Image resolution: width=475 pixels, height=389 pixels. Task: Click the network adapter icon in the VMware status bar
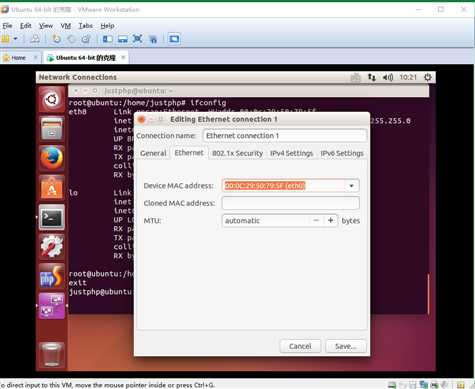point(423,385)
